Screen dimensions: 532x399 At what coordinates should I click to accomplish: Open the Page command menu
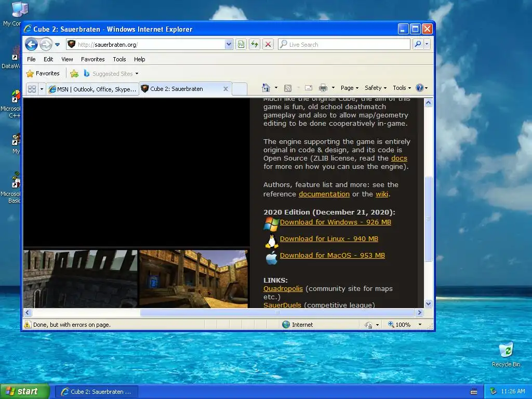point(350,88)
